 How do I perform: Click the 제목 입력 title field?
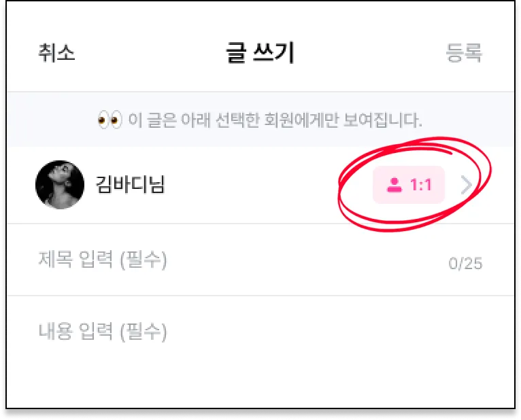tap(260, 260)
